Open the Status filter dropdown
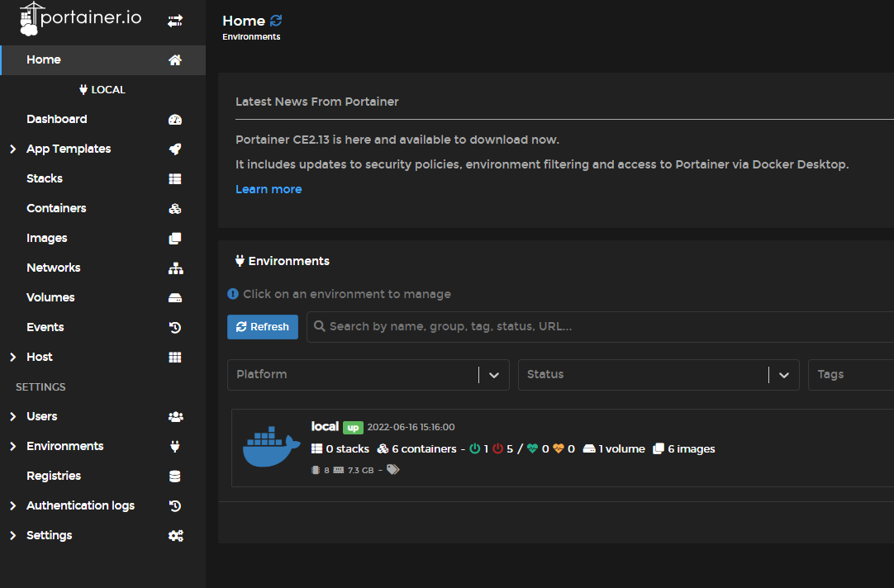 click(x=659, y=375)
